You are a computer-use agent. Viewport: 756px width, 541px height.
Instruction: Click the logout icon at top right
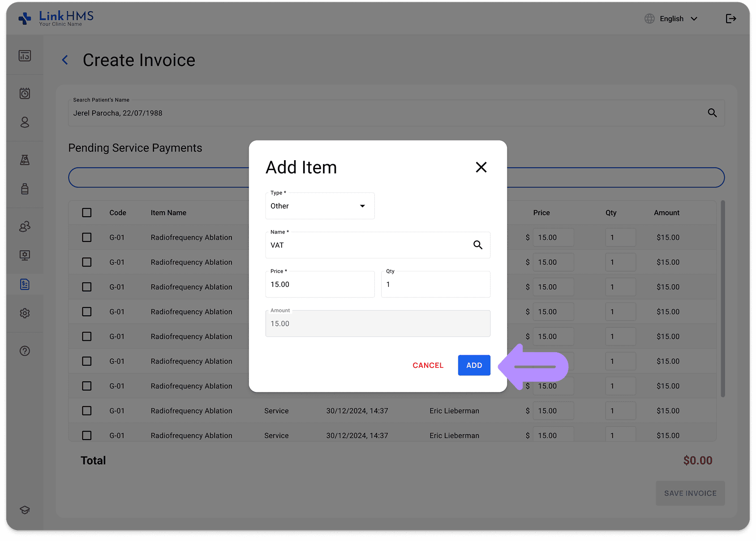[x=730, y=18]
